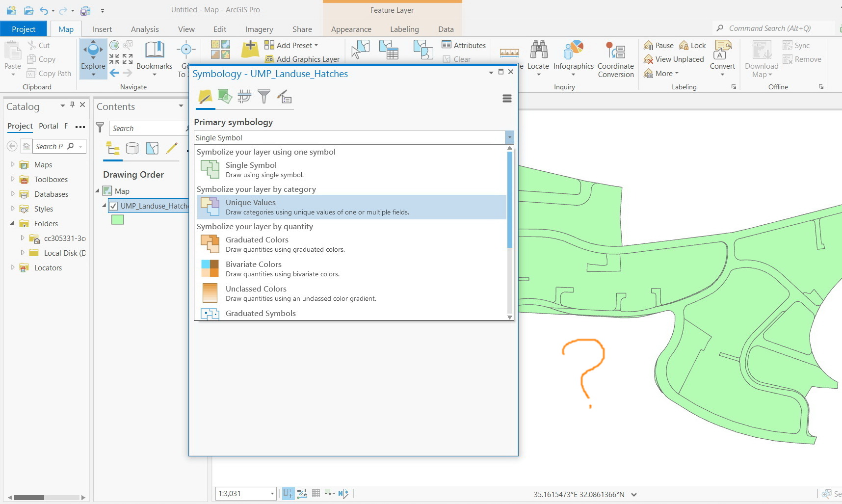Click the Attributes button in the ribbon
Image resolution: width=842 pixels, height=504 pixels.
[463, 45]
